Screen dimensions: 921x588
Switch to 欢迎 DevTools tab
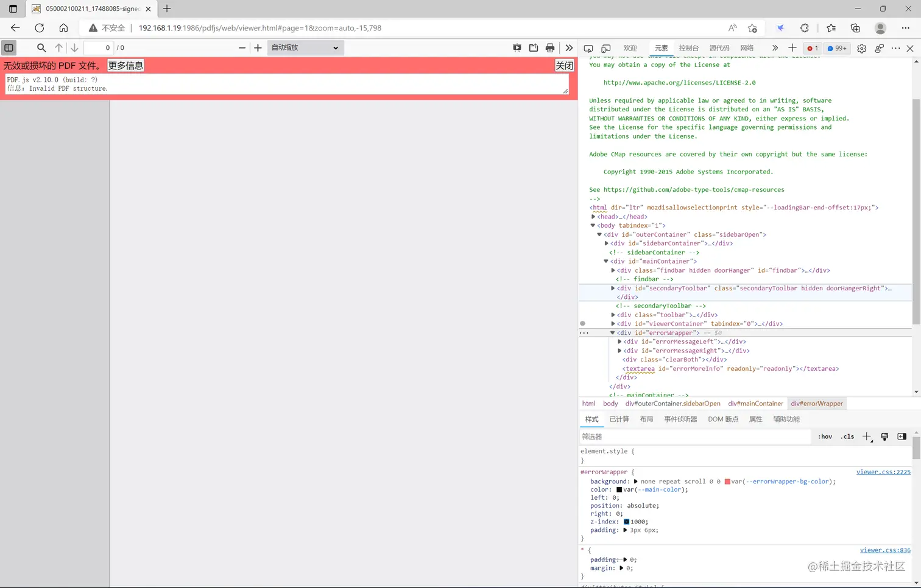pos(630,48)
